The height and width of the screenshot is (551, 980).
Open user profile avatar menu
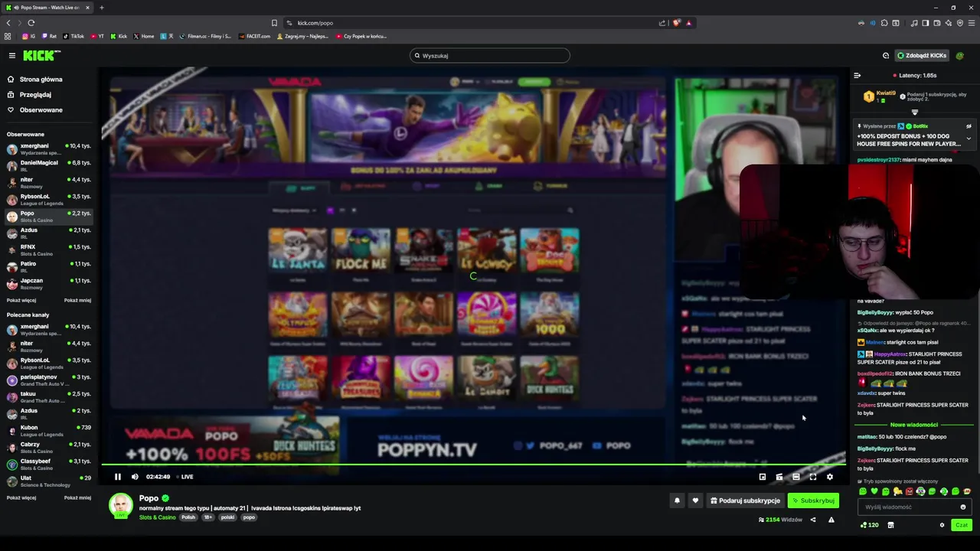point(961,55)
